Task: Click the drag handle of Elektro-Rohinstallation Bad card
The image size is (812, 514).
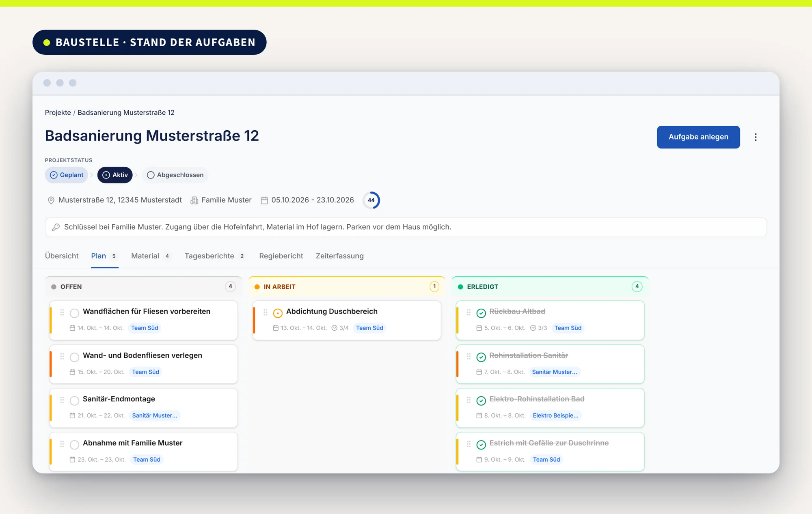Action: pyautogui.click(x=469, y=400)
